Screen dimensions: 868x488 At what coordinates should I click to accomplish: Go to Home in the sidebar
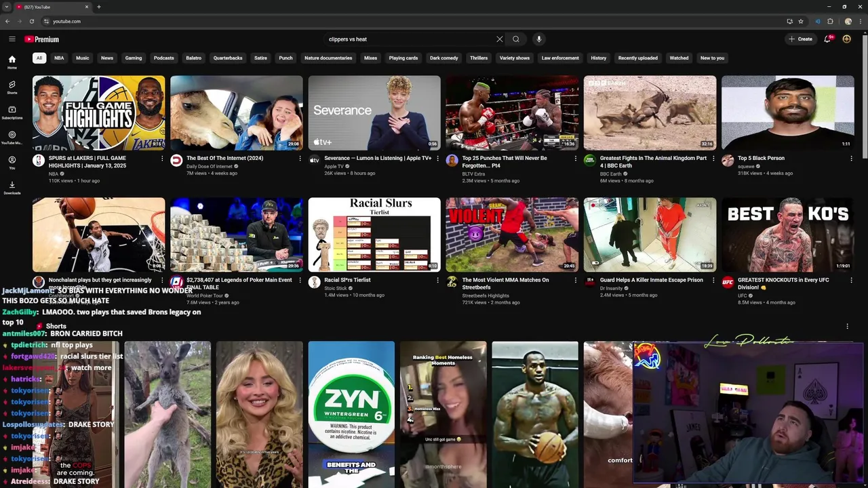point(12,62)
